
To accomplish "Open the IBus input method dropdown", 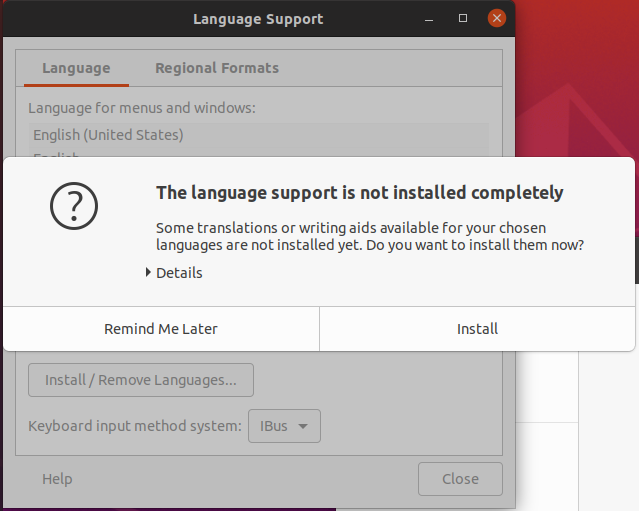I will pos(284,426).
